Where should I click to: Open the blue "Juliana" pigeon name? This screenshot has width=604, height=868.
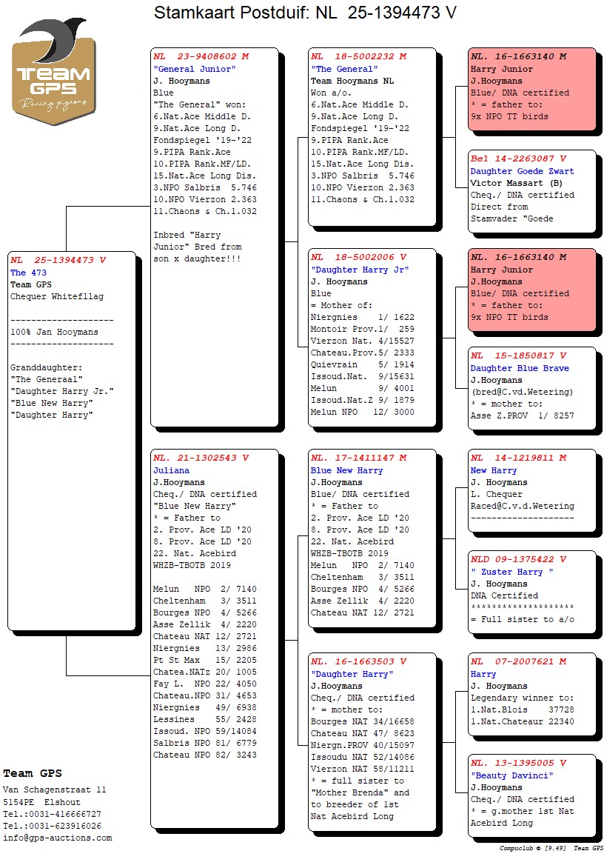tap(171, 470)
